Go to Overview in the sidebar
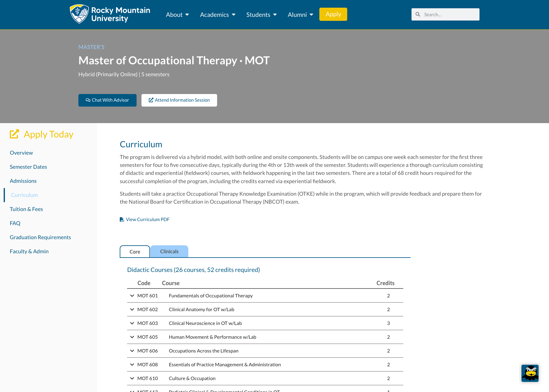549x392 pixels. 21,153
